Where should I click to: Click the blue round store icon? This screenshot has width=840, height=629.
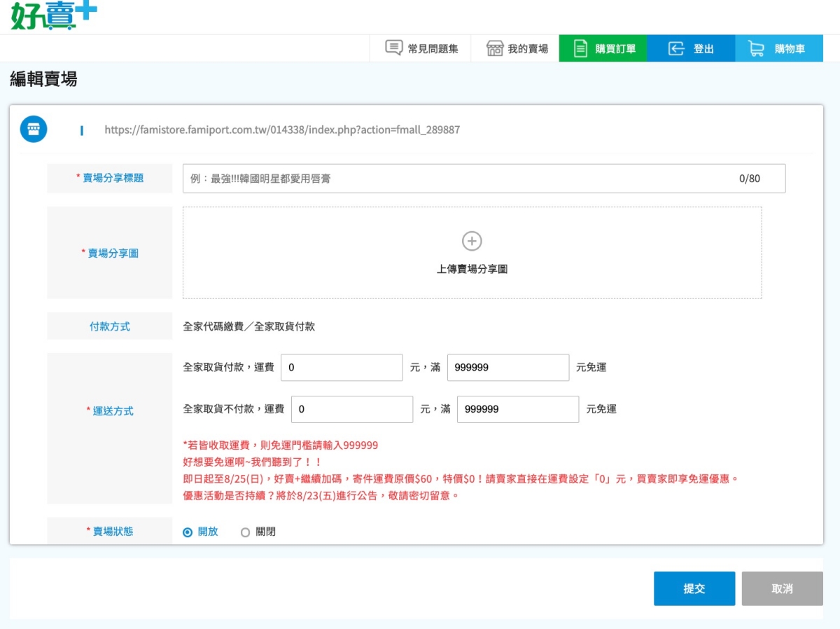[x=34, y=129]
